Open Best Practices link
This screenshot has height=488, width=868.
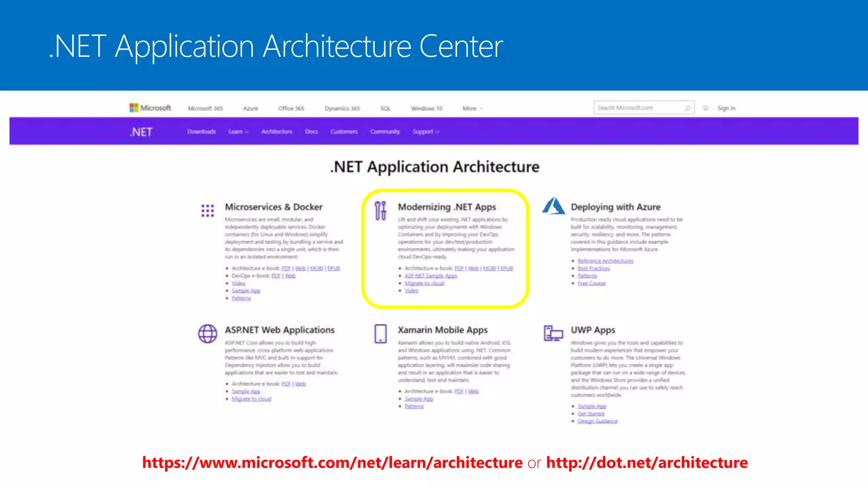pos(593,269)
